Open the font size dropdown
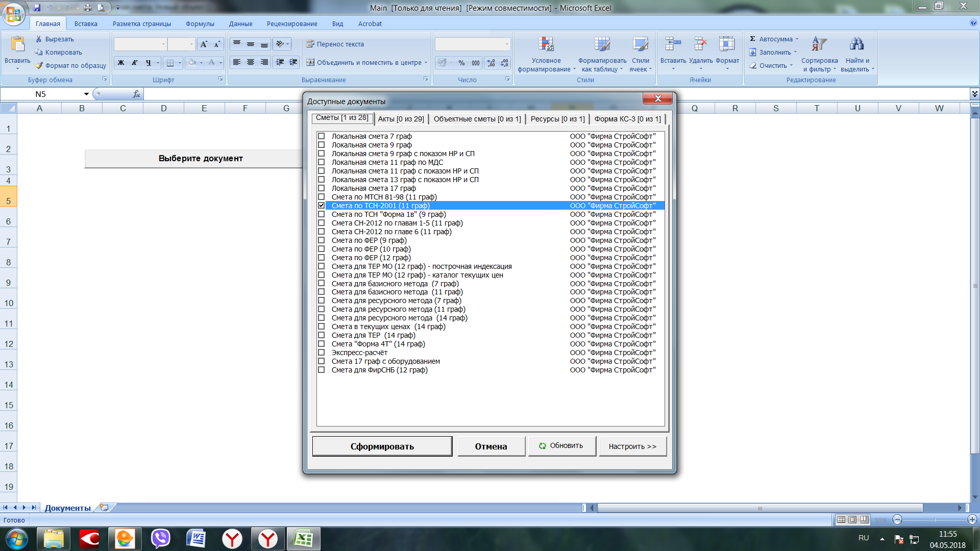 pos(191,44)
